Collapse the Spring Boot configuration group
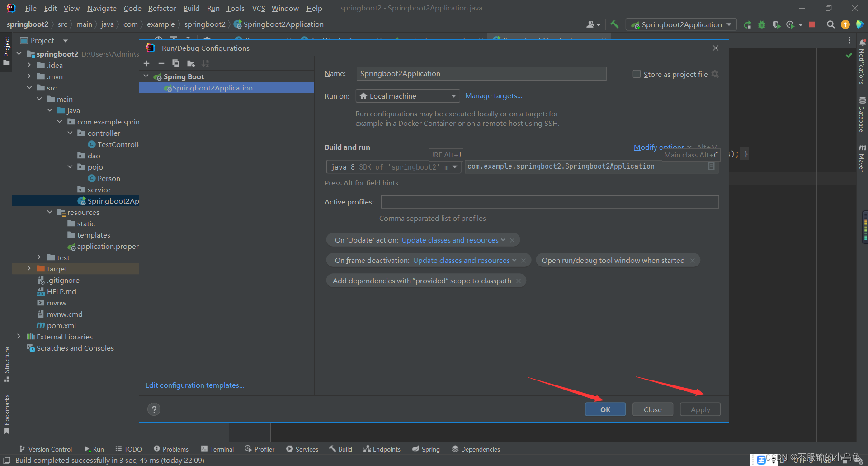Screen dimensions: 868x466 146,76
